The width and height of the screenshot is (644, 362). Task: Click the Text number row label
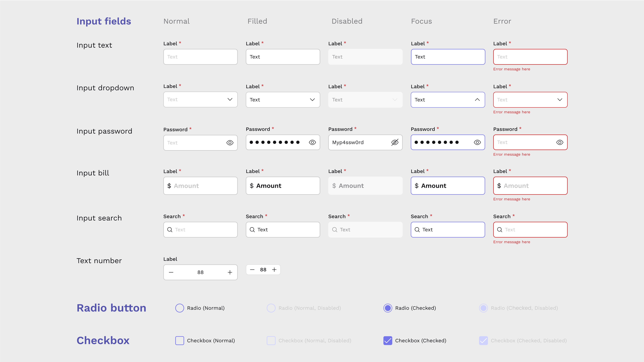(x=99, y=261)
